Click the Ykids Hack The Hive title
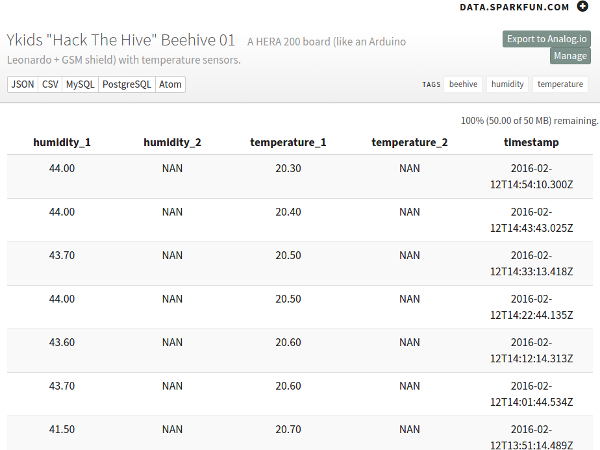 [121, 40]
